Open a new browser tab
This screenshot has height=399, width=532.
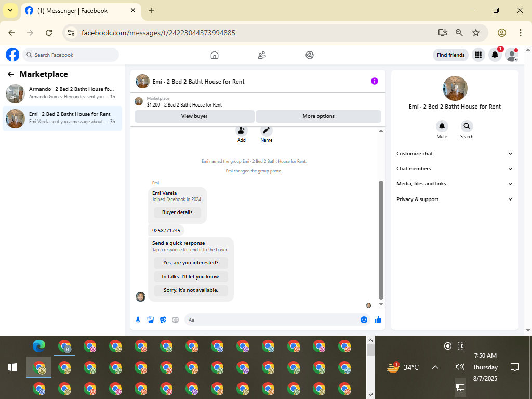pos(152,10)
